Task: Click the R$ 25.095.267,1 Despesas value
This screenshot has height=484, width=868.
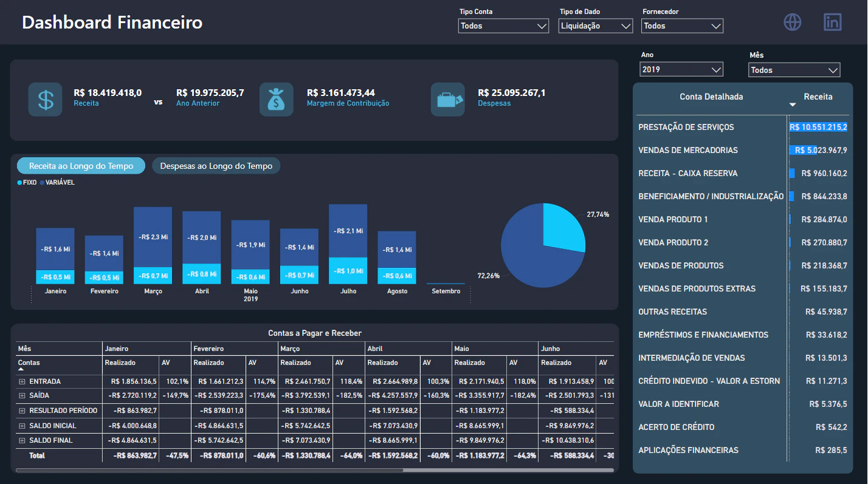Action: tap(512, 93)
